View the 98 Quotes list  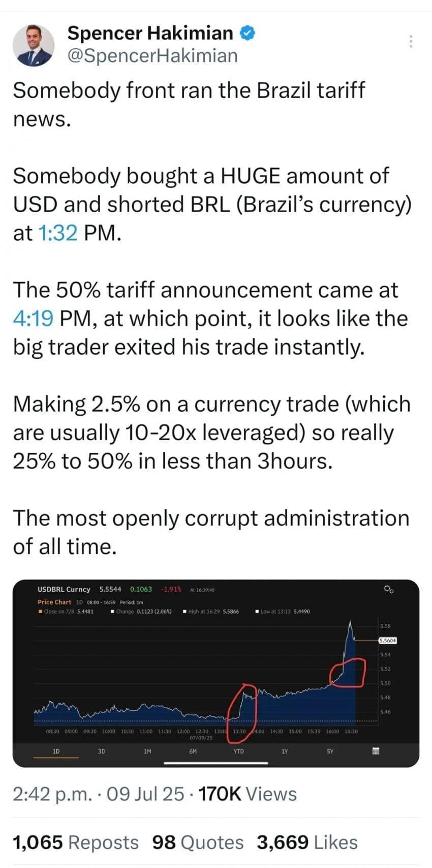(x=198, y=842)
